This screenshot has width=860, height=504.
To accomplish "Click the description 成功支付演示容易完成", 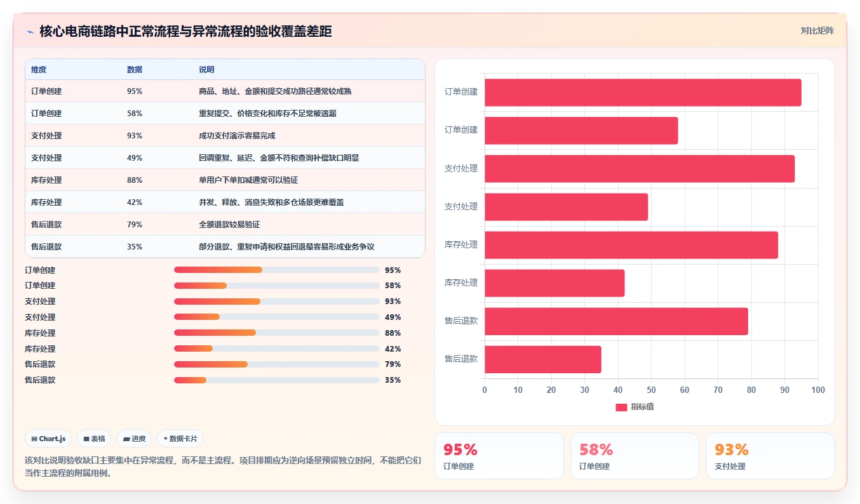I will click(237, 136).
